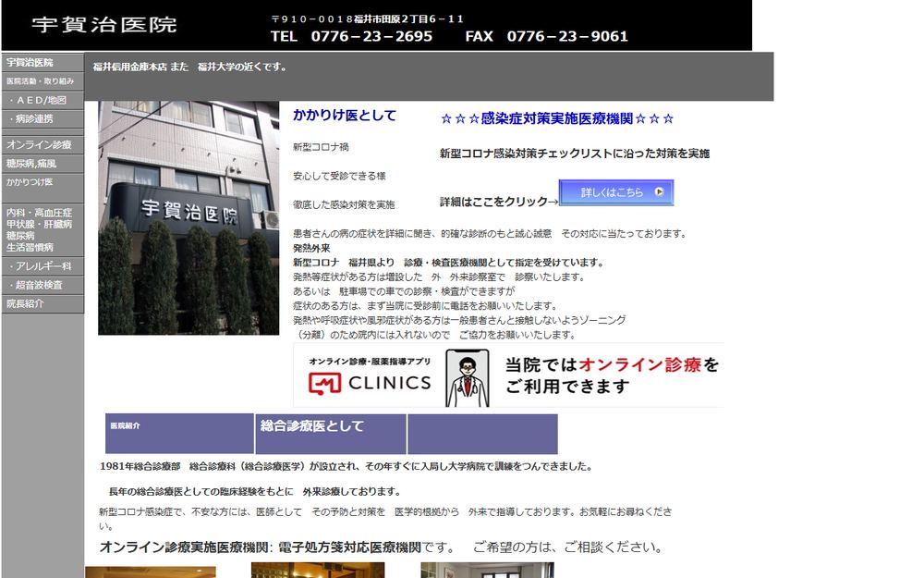Screen dimensions: 924x578
Task: Open 超音波検査 sidebar item
Action: (43, 285)
